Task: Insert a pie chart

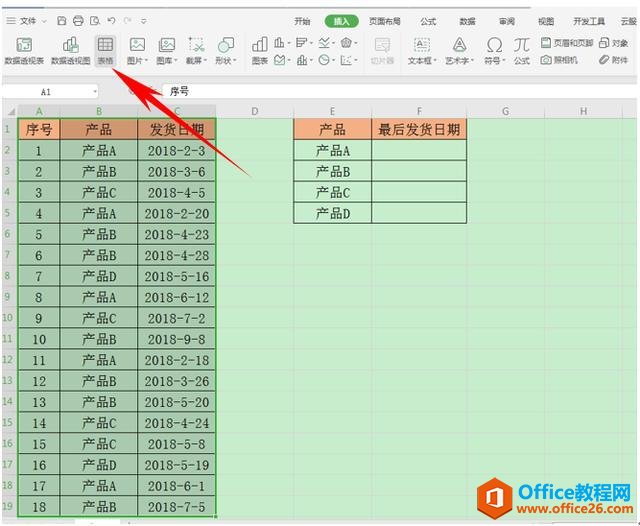Action: pyautogui.click(x=324, y=60)
